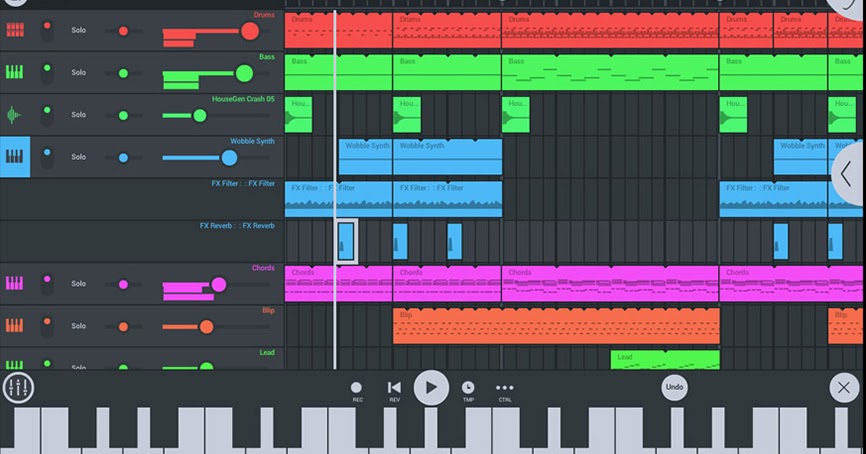This screenshot has width=866, height=454.
Task: Select the FX Filter automation lane label
Action: point(243,183)
